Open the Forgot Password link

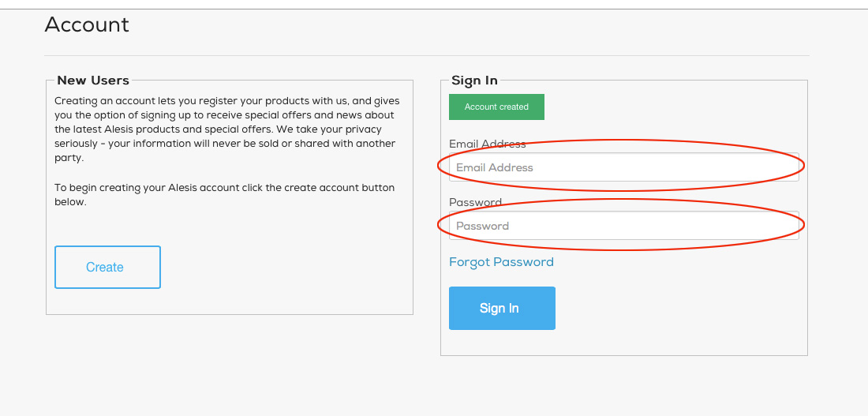coord(501,262)
